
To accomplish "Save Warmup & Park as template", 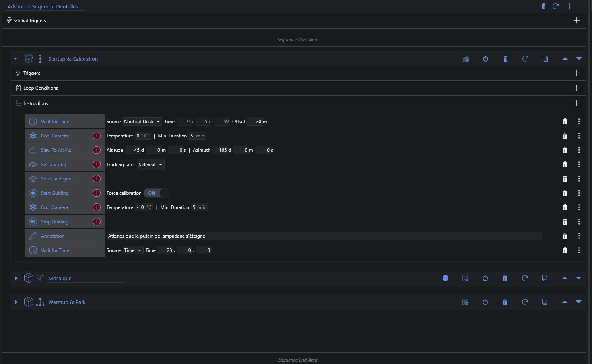I will click(465, 302).
